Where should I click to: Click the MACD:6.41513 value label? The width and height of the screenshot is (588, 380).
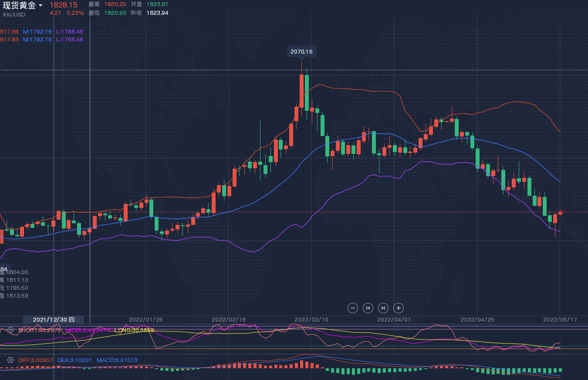(117, 360)
